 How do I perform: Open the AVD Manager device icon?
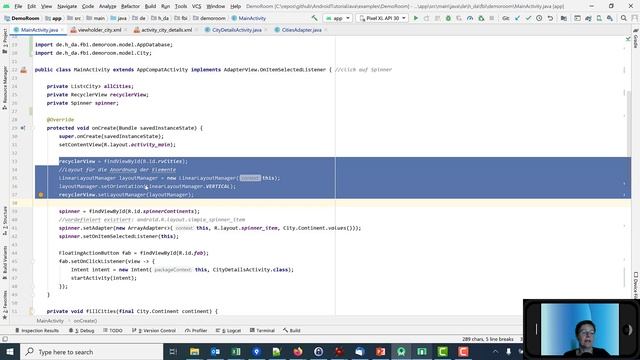coord(599,18)
